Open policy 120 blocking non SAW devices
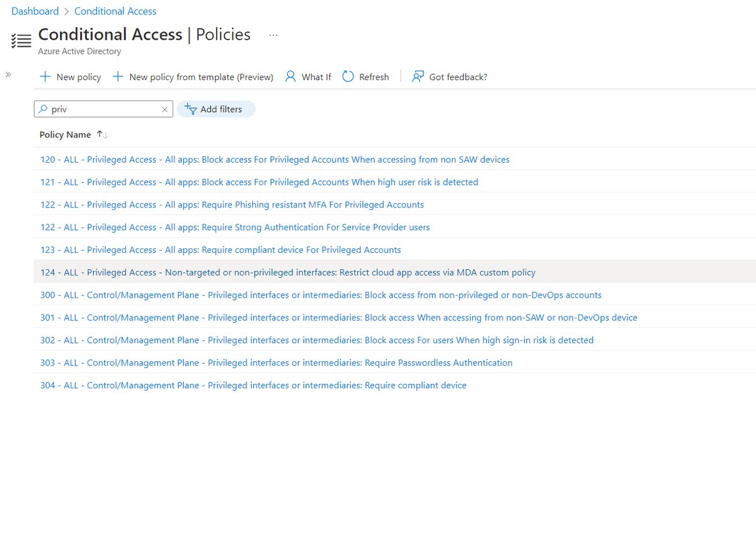Image resolution: width=756 pixels, height=556 pixels. click(275, 159)
